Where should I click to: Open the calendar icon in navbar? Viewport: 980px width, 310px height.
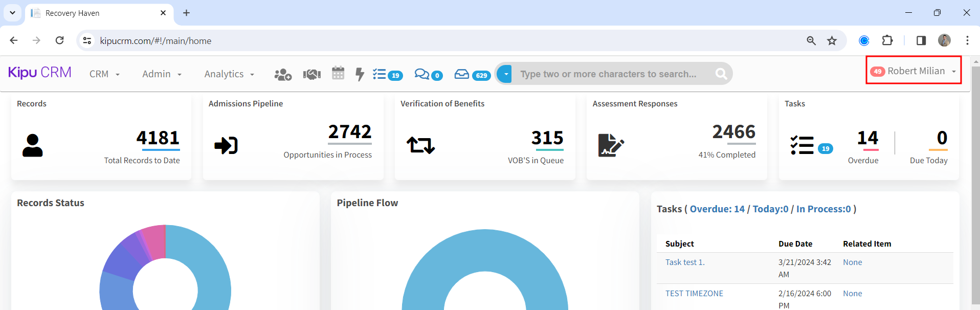(338, 74)
